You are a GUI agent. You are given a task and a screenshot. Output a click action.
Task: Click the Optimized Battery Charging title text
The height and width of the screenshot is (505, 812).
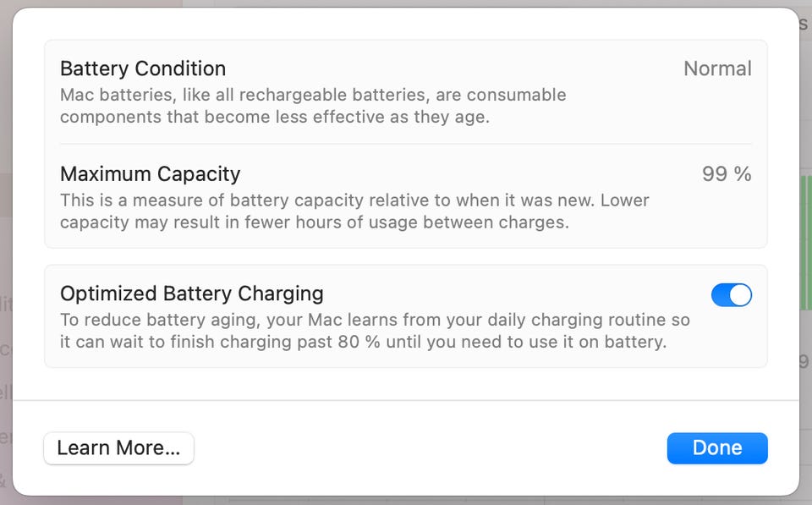pos(191,294)
